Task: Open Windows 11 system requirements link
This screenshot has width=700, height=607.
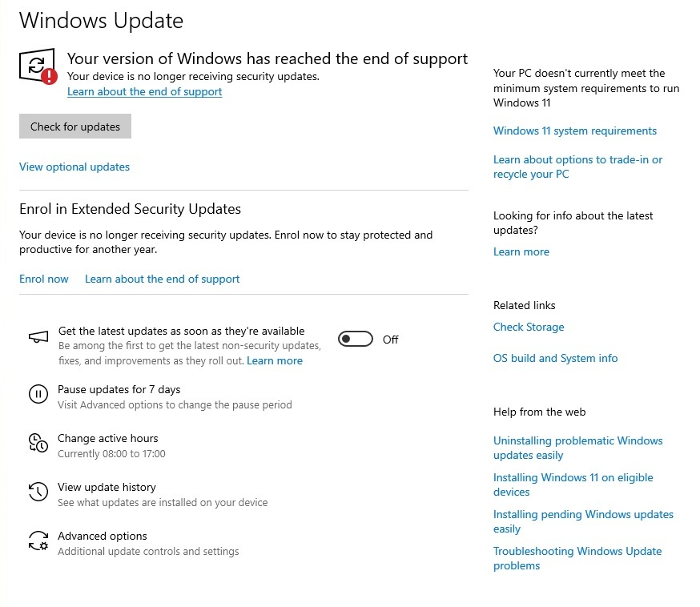Action: pyautogui.click(x=575, y=131)
